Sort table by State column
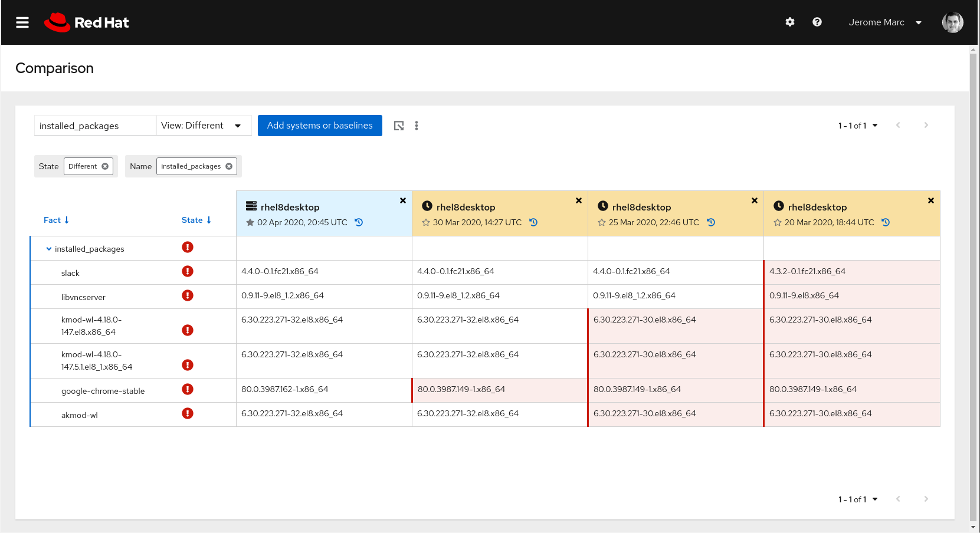This screenshot has height=533, width=980. [x=196, y=220]
